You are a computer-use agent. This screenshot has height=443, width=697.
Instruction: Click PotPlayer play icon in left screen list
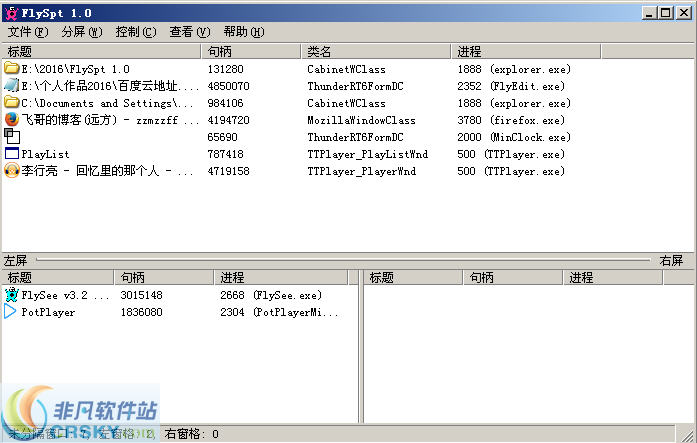(x=10, y=312)
